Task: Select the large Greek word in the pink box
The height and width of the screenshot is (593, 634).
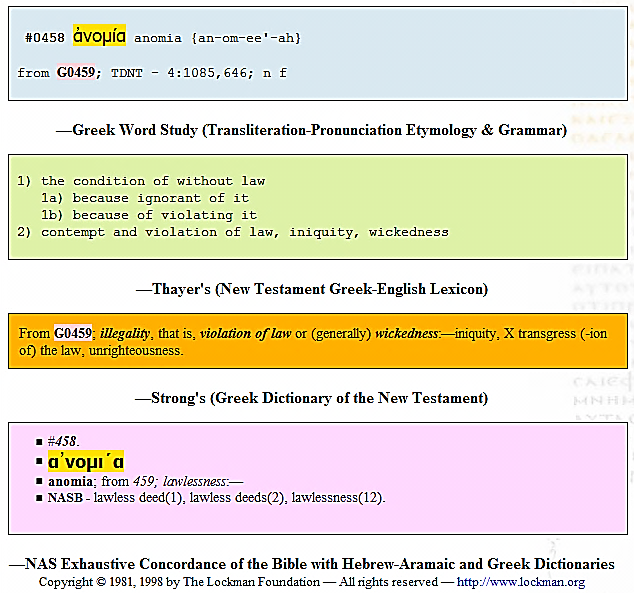Action: 86,462
